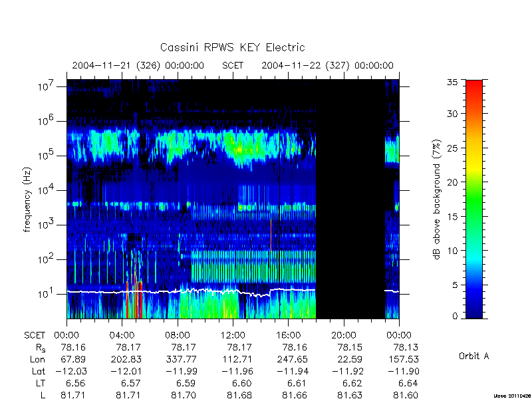Click the "SCET" row header below the plot
This screenshot has width=532, height=399.
(x=35, y=336)
